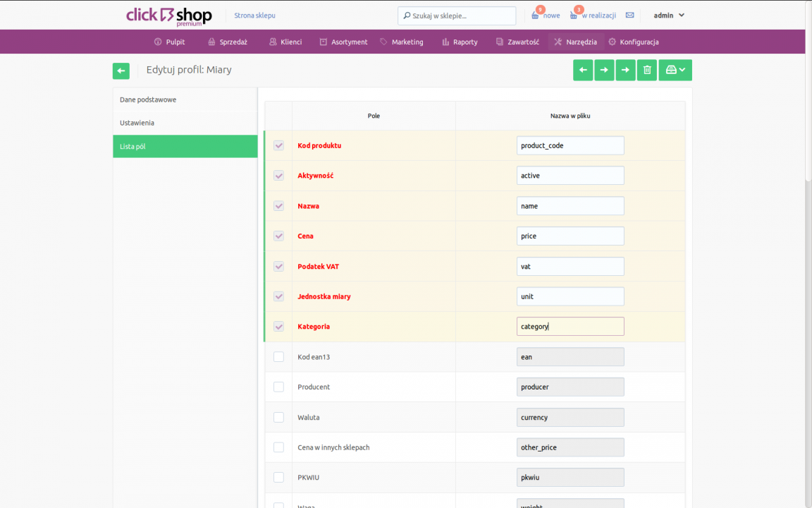Open the Asortyment menu

343,42
